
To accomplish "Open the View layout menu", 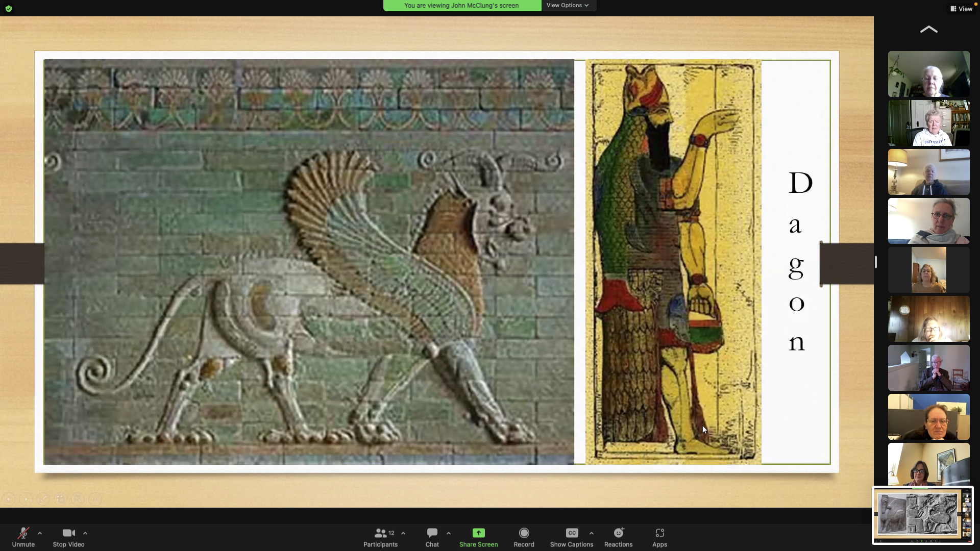I will 961,9.
